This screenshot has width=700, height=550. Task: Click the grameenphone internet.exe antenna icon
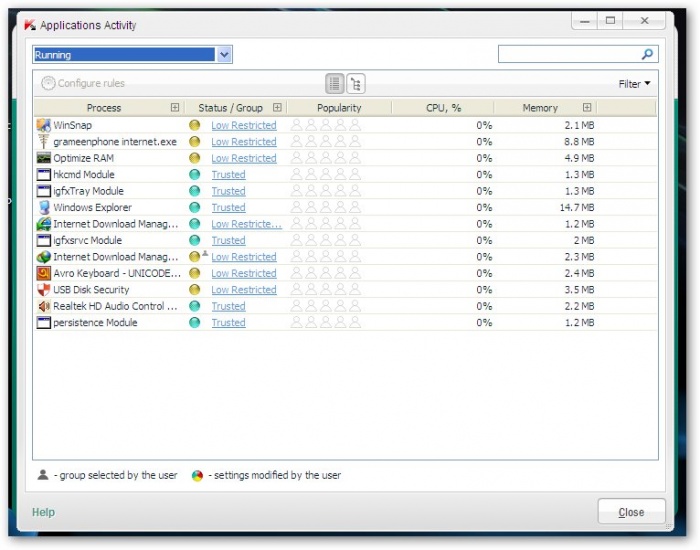[x=43, y=142]
